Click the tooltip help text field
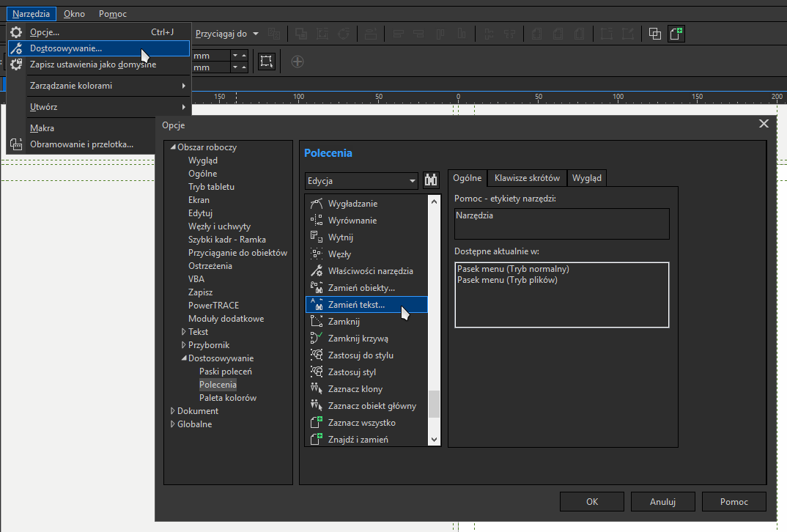 (x=561, y=223)
